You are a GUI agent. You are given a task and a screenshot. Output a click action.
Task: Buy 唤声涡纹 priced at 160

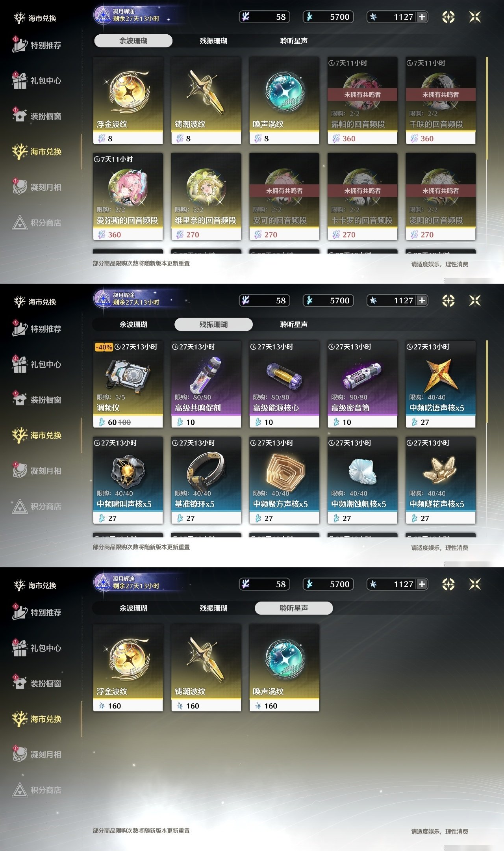pyautogui.click(x=284, y=668)
